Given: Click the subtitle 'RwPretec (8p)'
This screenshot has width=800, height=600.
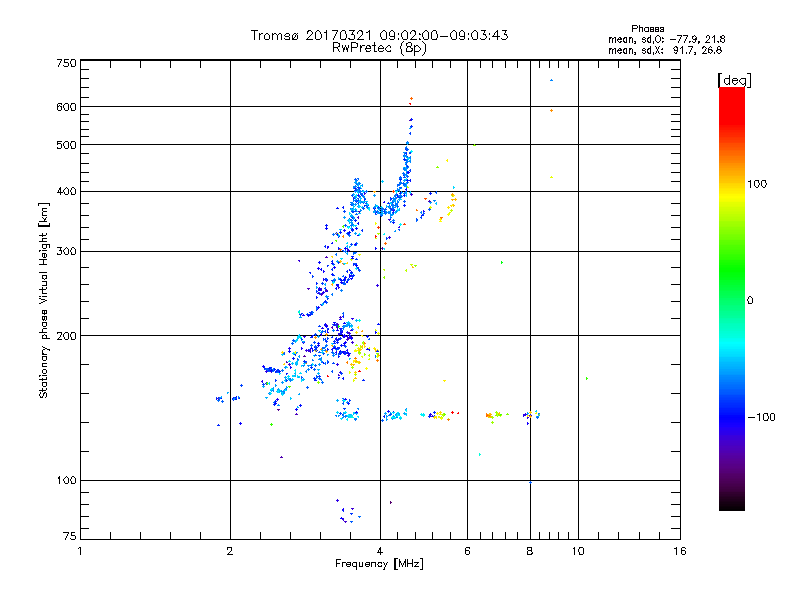Looking at the screenshot, I should tap(379, 48).
